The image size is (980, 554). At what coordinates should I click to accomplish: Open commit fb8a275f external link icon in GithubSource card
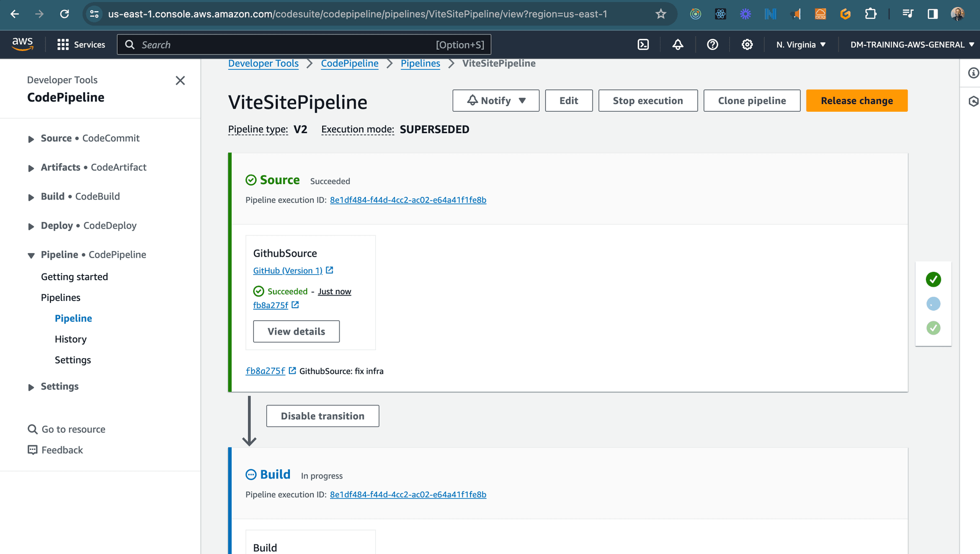[x=295, y=305]
